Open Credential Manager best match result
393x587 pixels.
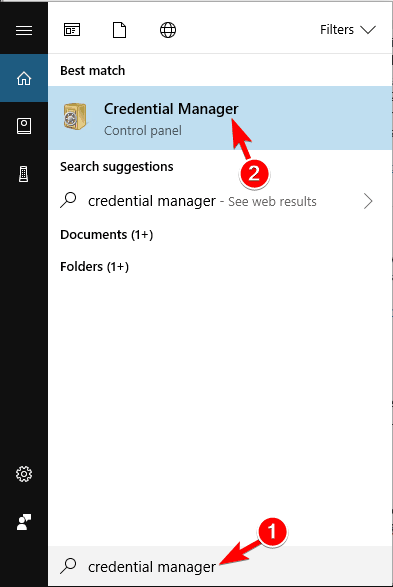pyautogui.click(x=220, y=118)
